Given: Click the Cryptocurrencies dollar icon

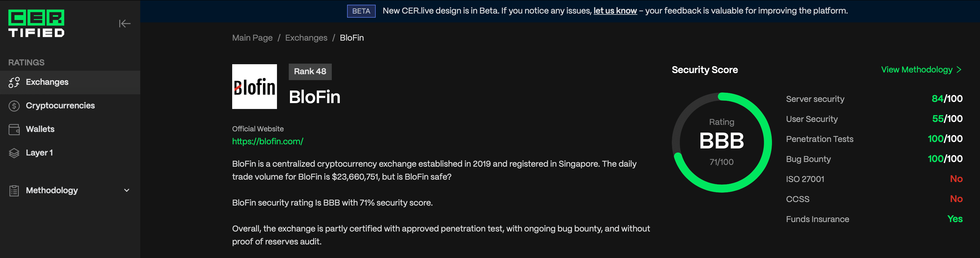Looking at the screenshot, I should point(14,106).
